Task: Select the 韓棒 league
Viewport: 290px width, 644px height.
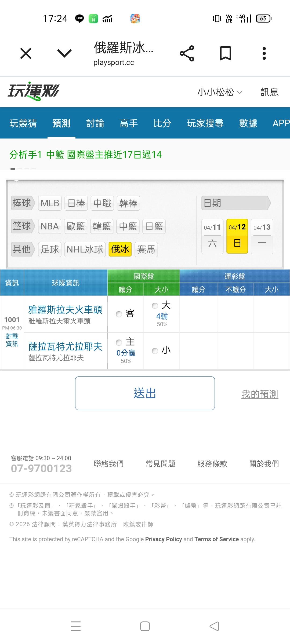Action: tap(128, 203)
